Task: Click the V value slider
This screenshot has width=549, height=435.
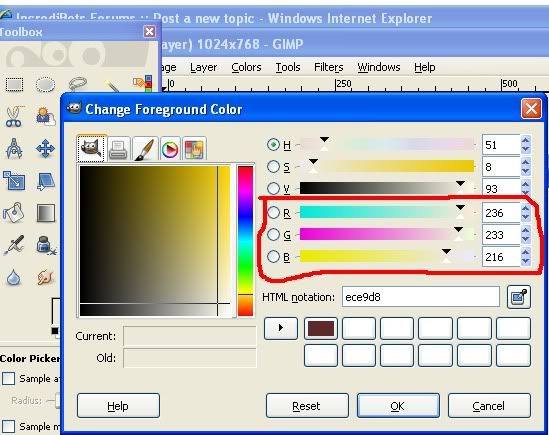Action: (387, 188)
